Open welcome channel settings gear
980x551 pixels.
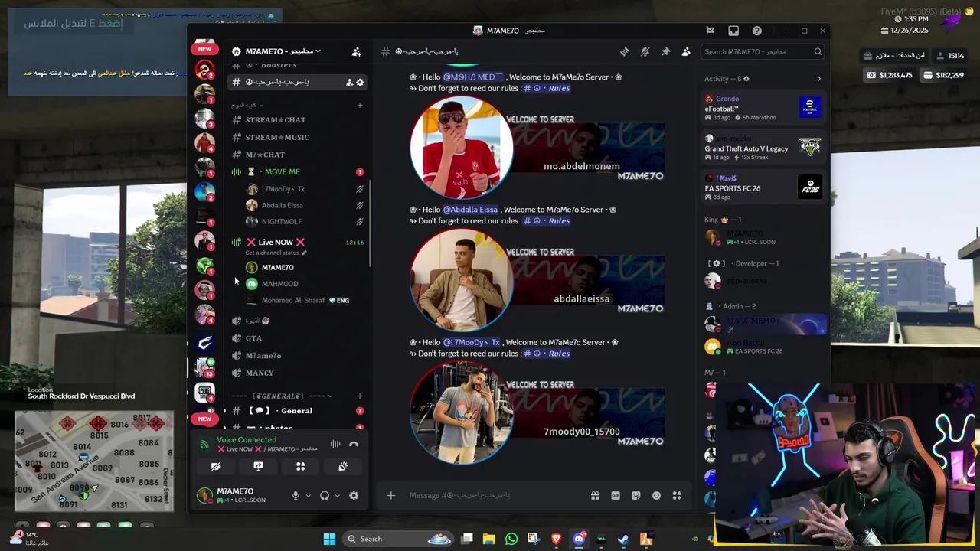[360, 82]
